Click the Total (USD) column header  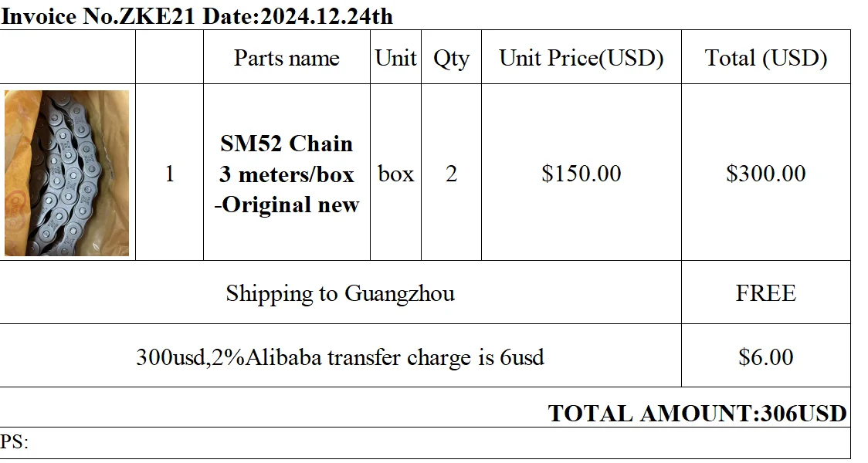coord(765,58)
